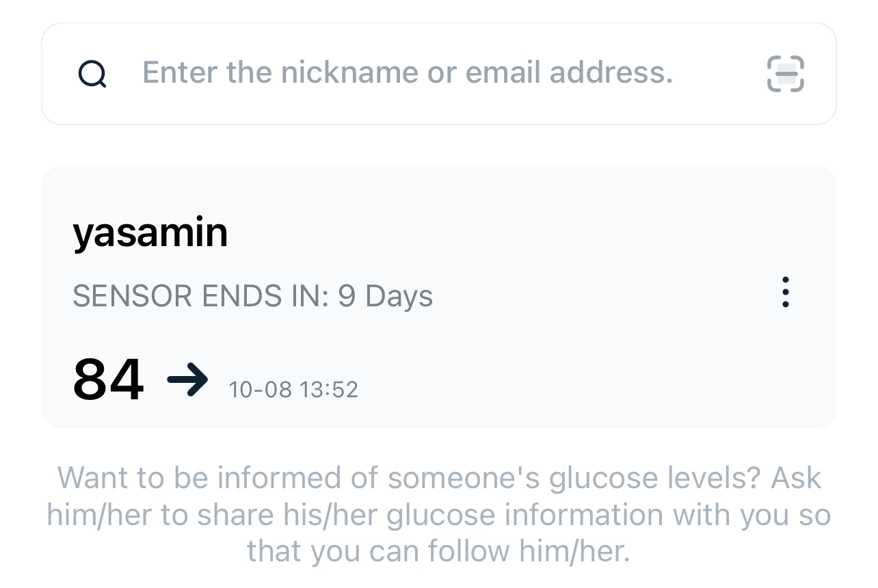Screen dimensions: 878x588
Task: Select the yasamin name heading
Action: [x=150, y=233]
